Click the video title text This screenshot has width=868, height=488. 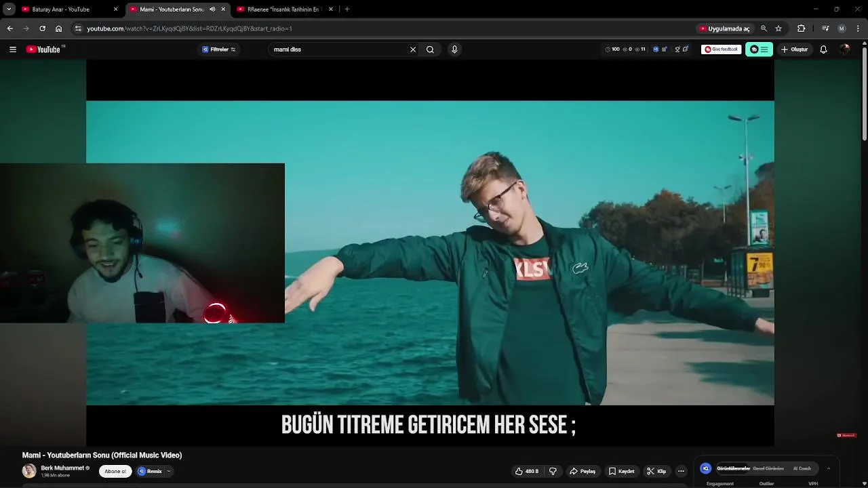tap(102, 455)
